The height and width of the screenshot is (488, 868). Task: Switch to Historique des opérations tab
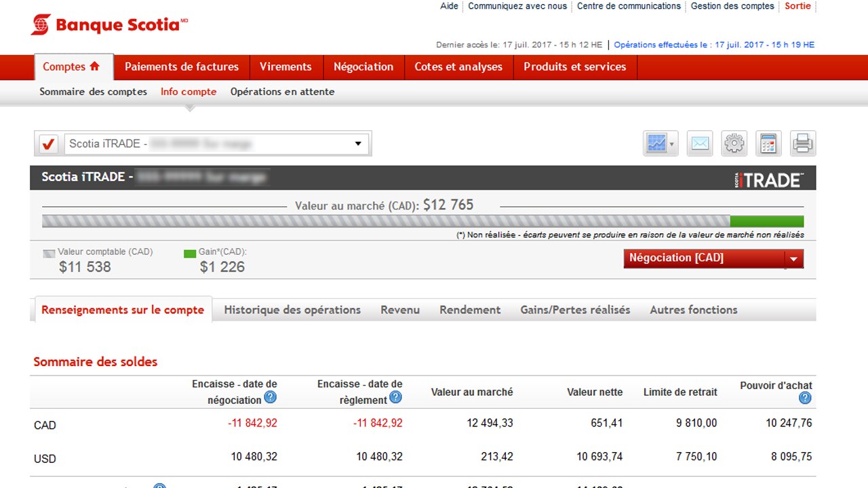point(292,310)
